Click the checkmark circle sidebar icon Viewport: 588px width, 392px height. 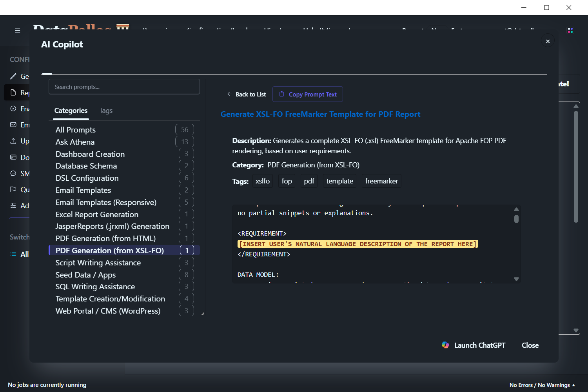(x=13, y=109)
